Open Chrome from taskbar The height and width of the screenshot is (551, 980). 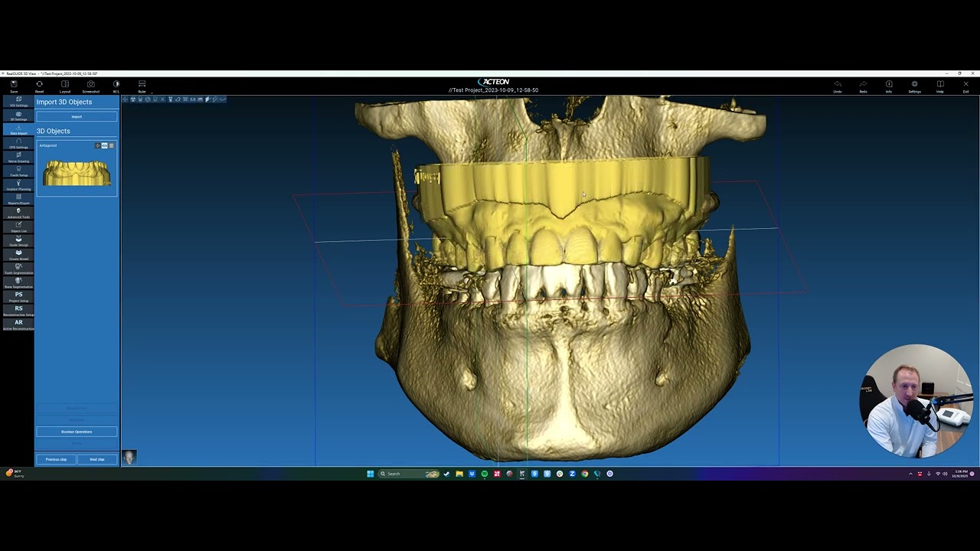click(584, 474)
